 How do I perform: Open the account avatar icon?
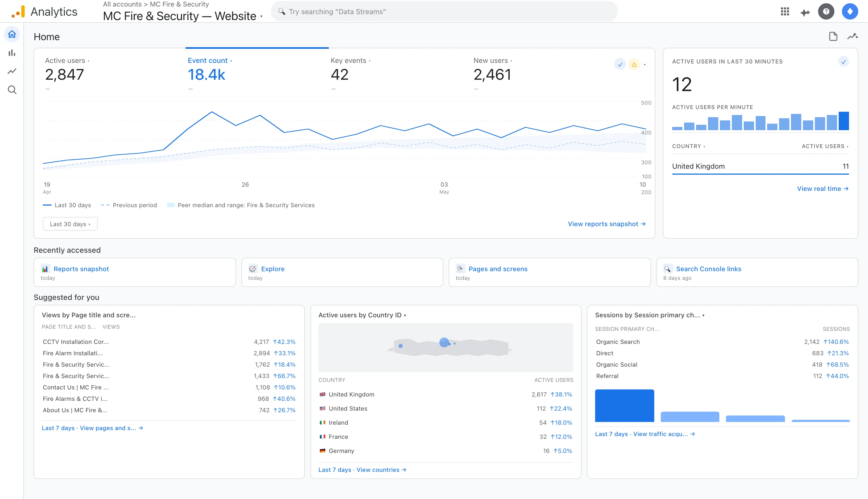pyautogui.click(x=850, y=12)
